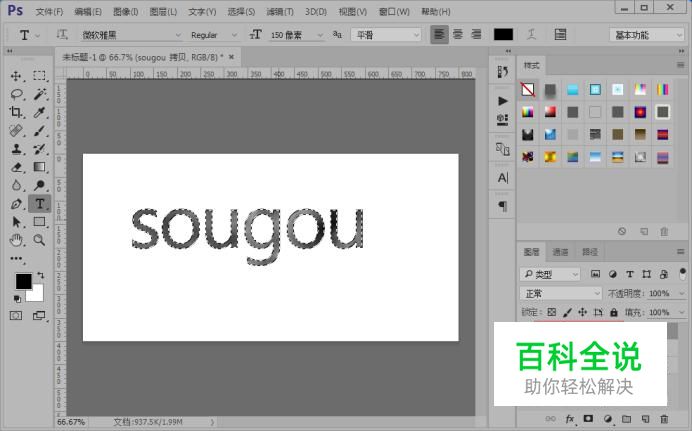Select the Dodge tool

39,185
